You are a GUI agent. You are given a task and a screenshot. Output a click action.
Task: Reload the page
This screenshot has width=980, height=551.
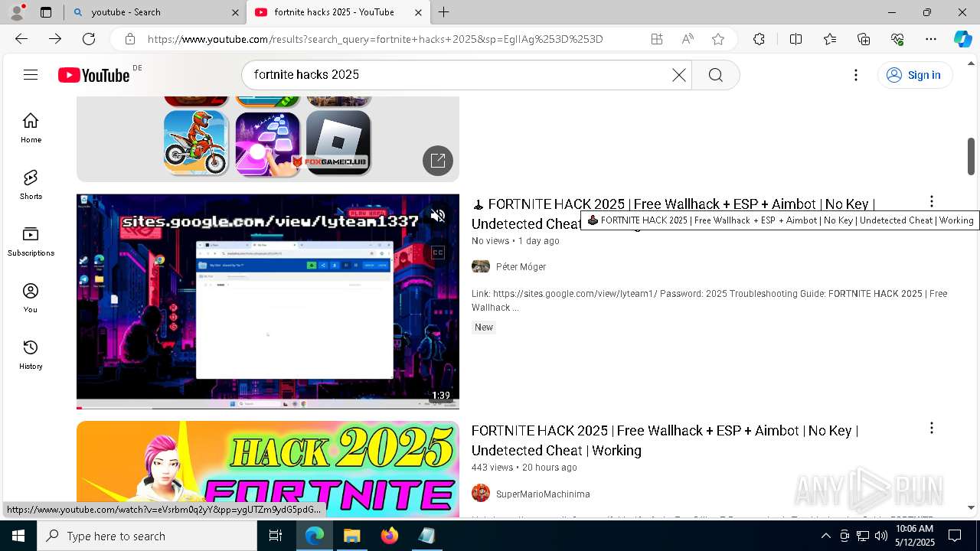tap(89, 39)
